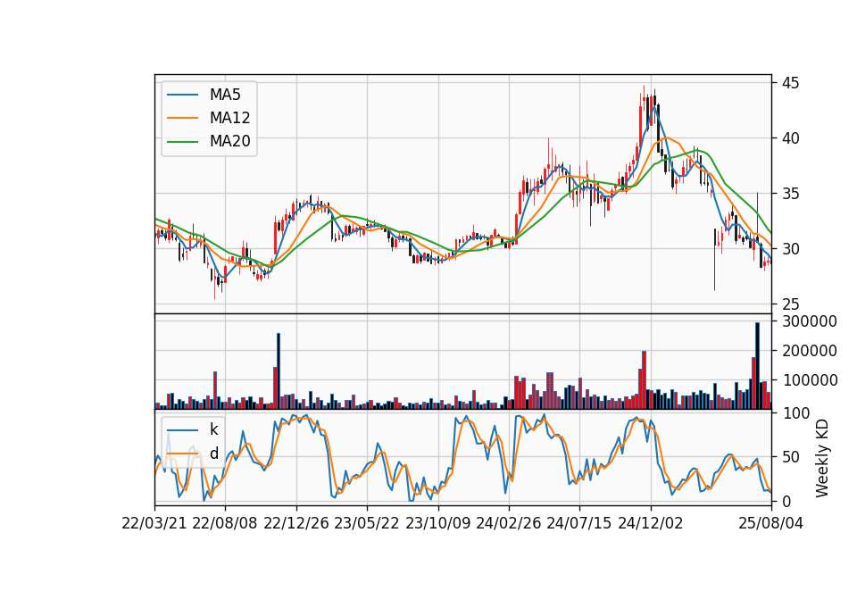Click the 300000 volume axis tick
Viewport: 857px width, 616px height.
[810, 321]
